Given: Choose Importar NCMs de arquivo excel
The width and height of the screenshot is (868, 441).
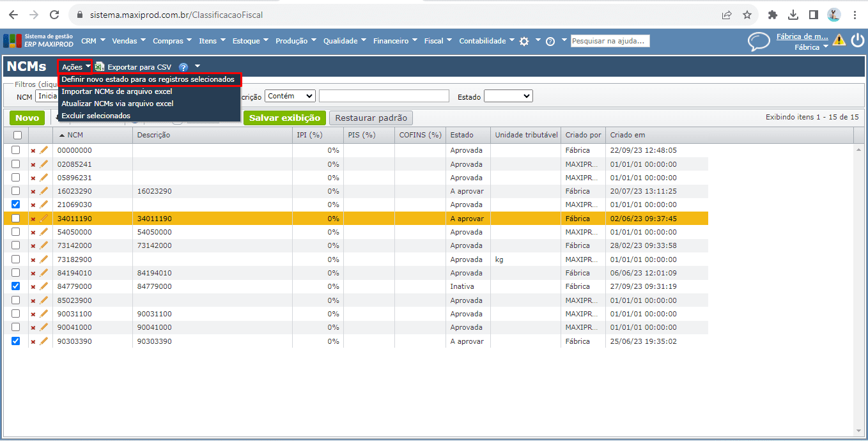Looking at the screenshot, I should coord(150,91).
